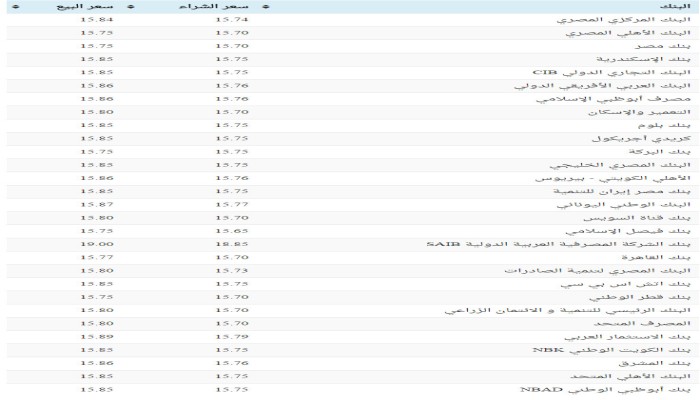This screenshot has height=400, width=700.
Task: Select the "بنك اتش اس بي سي" name
Action: pos(626,284)
